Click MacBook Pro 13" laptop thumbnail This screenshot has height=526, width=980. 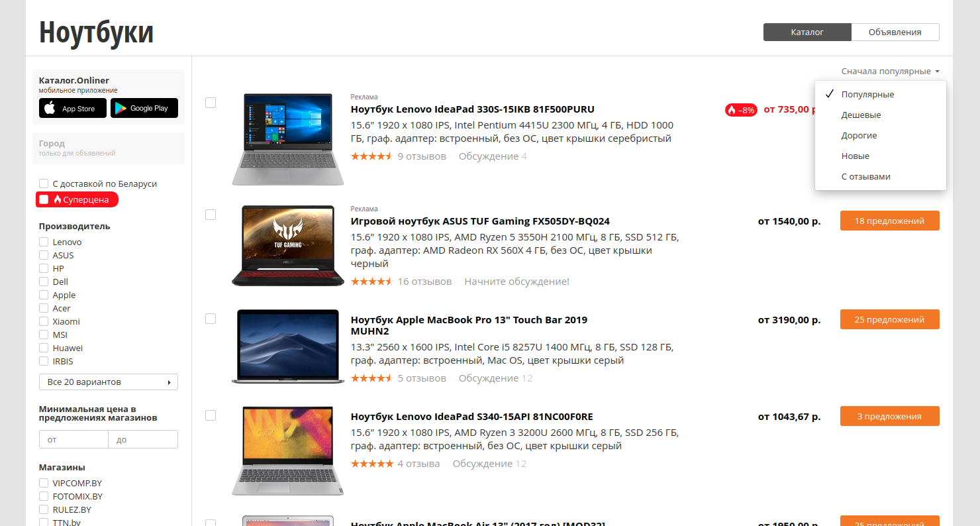[288, 346]
